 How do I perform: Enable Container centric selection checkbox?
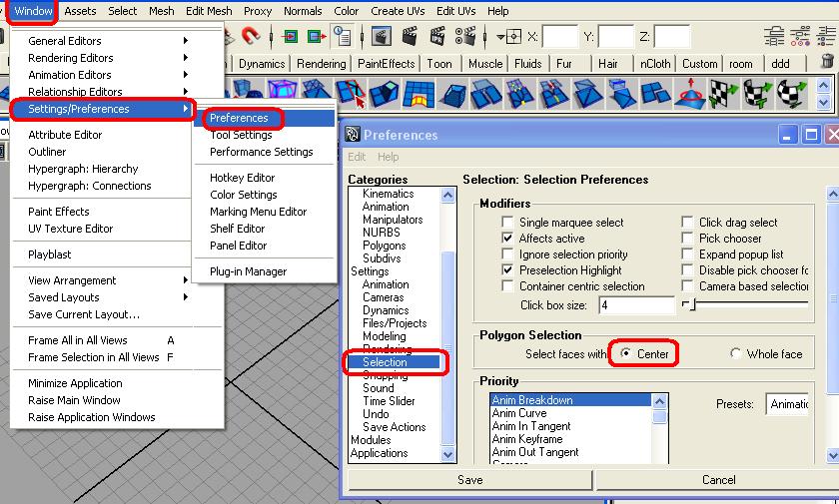coord(507,286)
